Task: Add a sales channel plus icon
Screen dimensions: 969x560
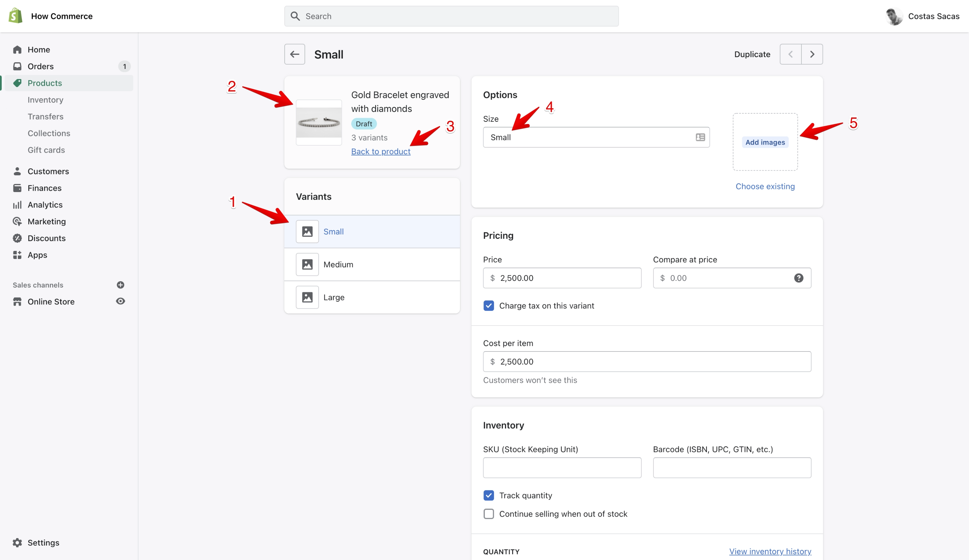Action: point(120,285)
